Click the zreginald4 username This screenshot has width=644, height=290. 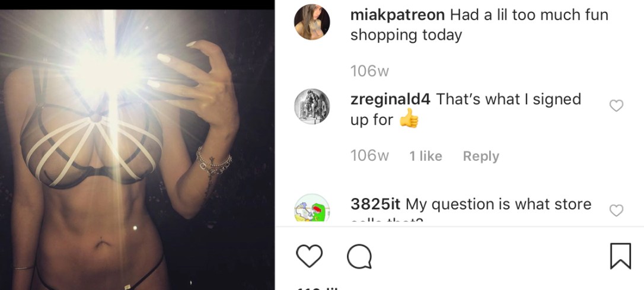(x=390, y=100)
